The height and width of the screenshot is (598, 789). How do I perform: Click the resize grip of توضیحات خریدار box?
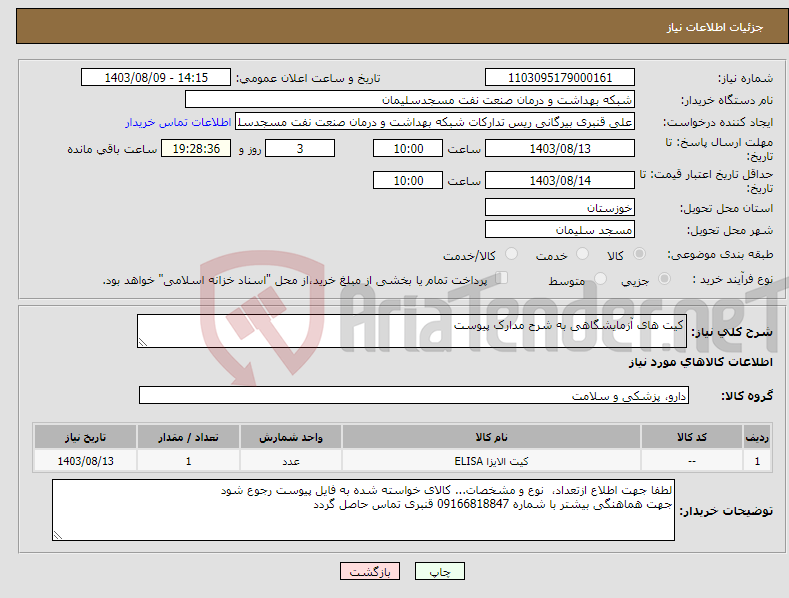(58, 536)
